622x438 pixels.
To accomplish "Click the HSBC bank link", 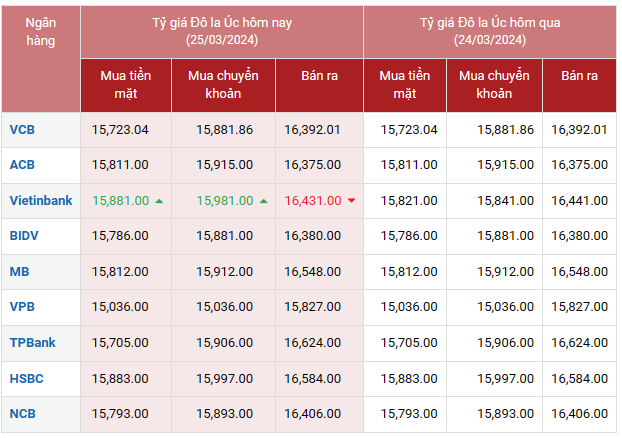I will [27, 378].
